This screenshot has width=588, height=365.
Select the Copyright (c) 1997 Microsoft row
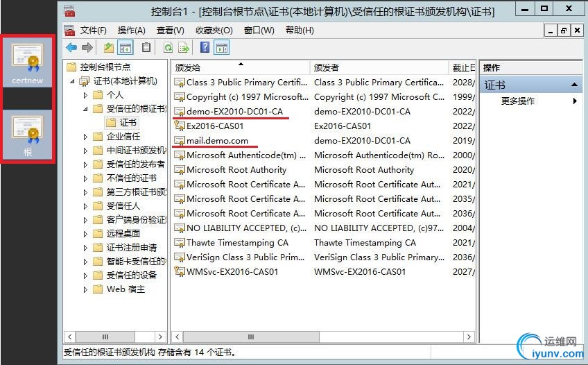click(x=324, y=96)
